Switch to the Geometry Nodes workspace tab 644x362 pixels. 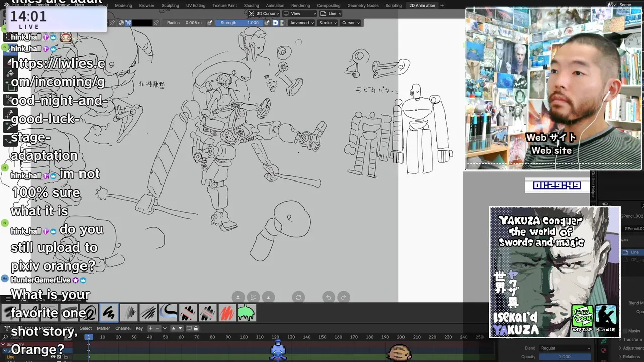(x=363, y=5)
